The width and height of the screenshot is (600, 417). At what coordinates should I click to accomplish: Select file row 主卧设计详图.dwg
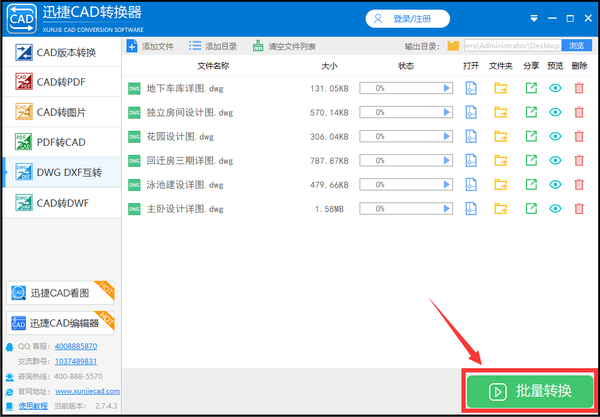tap(357, 209)
